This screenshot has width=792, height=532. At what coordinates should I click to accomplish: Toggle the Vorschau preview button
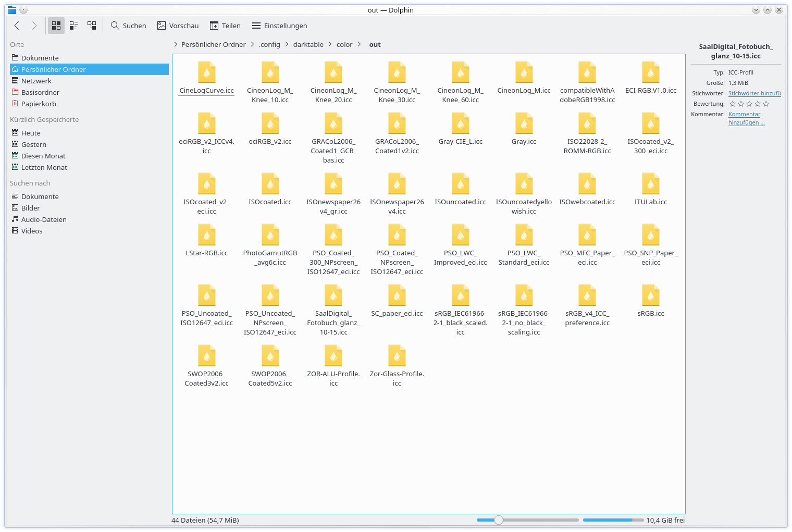coord(178,26)
